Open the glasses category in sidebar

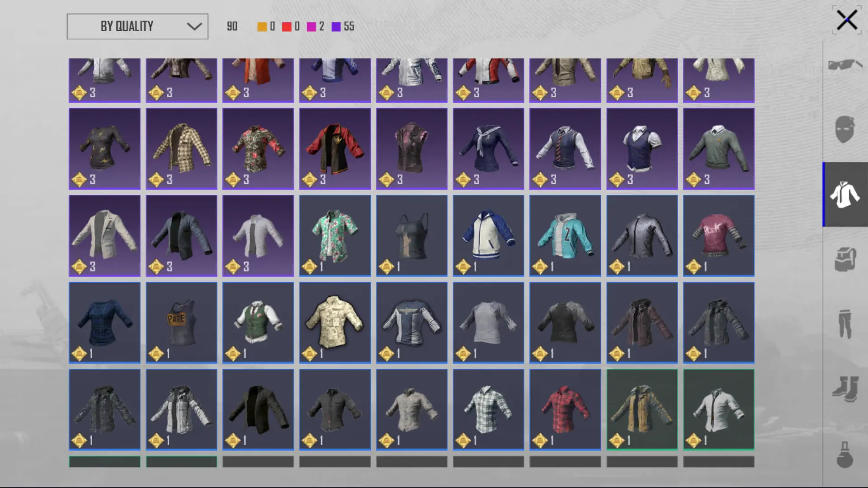click(844, 65)
